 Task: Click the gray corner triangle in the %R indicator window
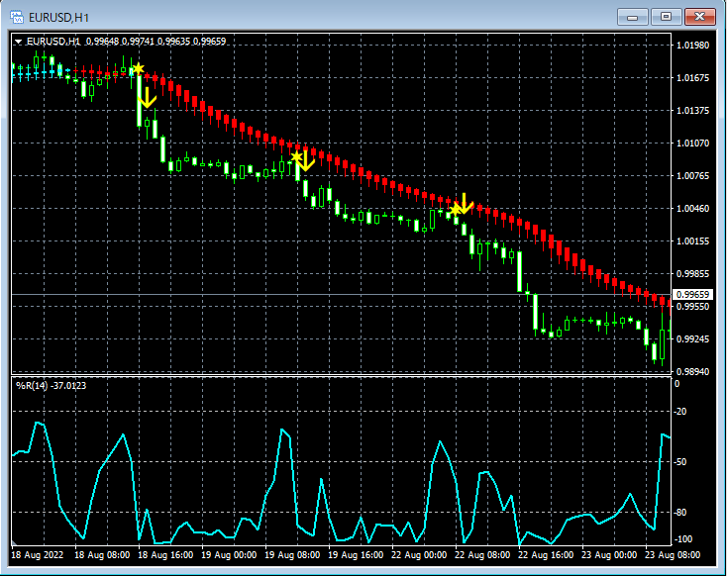[x=14, y=542]
